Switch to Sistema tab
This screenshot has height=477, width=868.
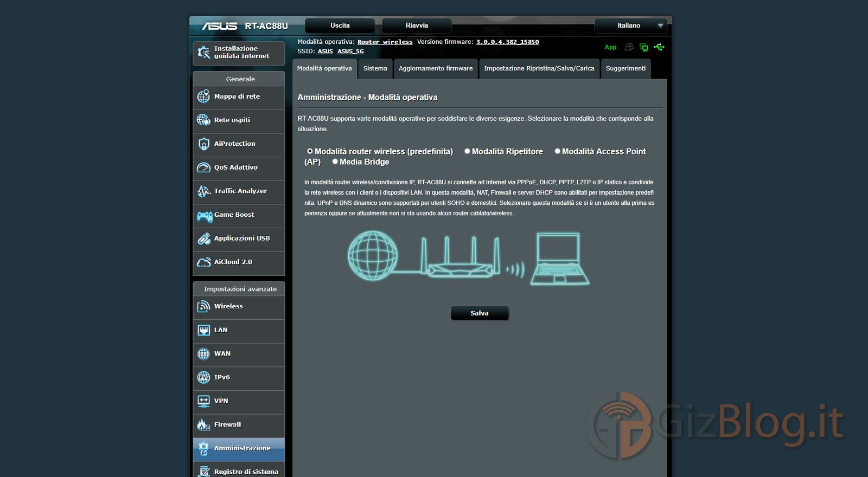click(x=375, y=69)
